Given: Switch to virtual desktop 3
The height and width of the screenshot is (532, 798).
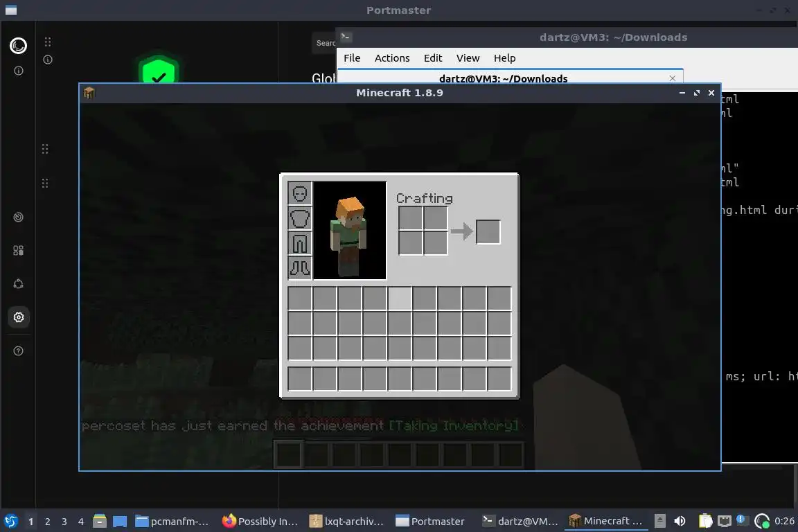Looking at the screenshot, I should (64, 522).
